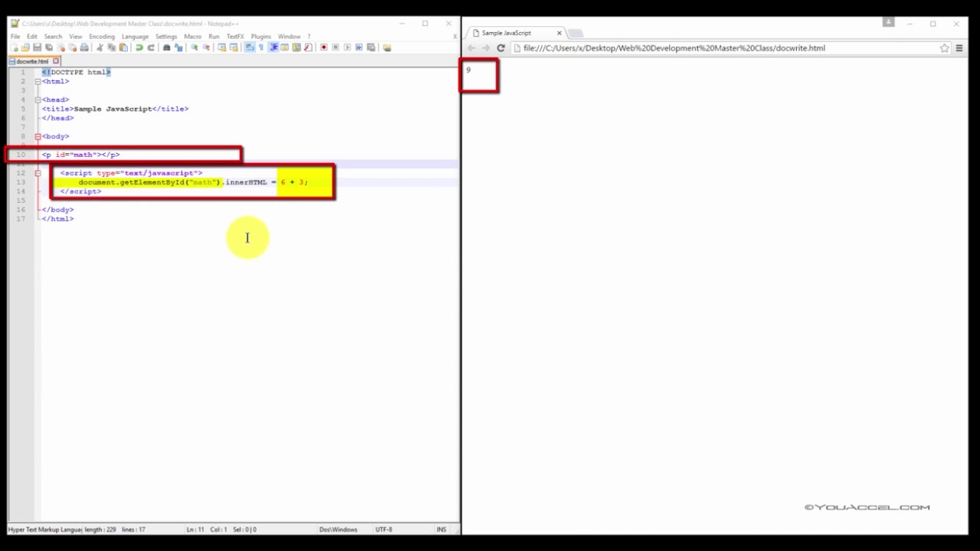
Task: Click the 9 output in browser page
Action: click(x=469, y=70)
